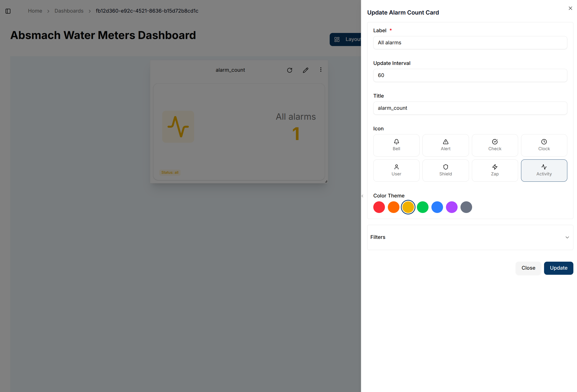Click the Update Interval input field
Screen dimensions: 577x392
point(470,75)
